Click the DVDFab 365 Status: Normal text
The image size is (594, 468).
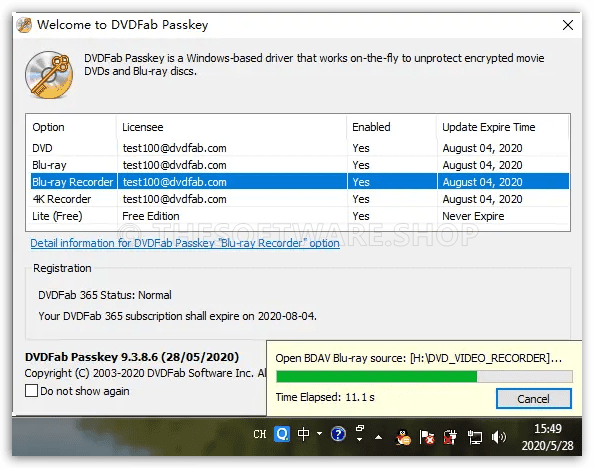(x=105, y=295)
